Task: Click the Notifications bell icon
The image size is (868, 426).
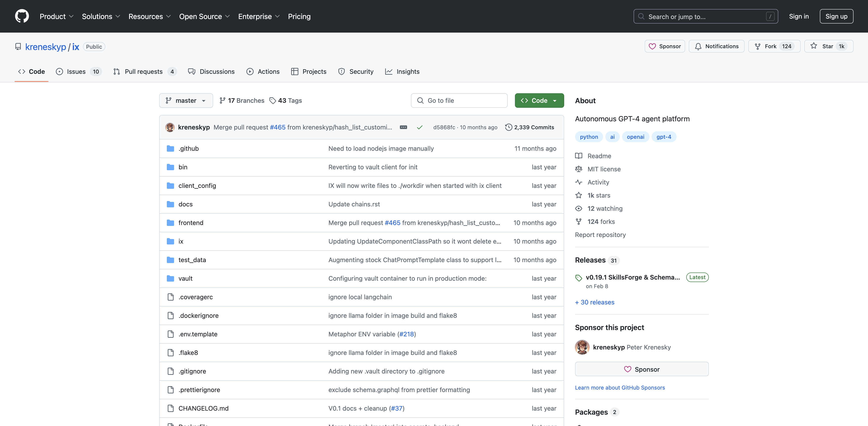Action: click(x=699, y=46)
